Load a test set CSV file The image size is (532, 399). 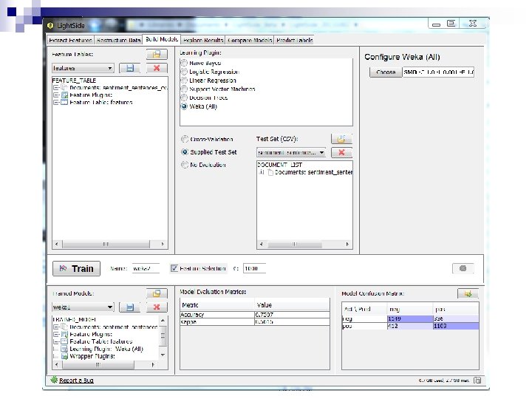pyautogui.click(x=341, y=139)
